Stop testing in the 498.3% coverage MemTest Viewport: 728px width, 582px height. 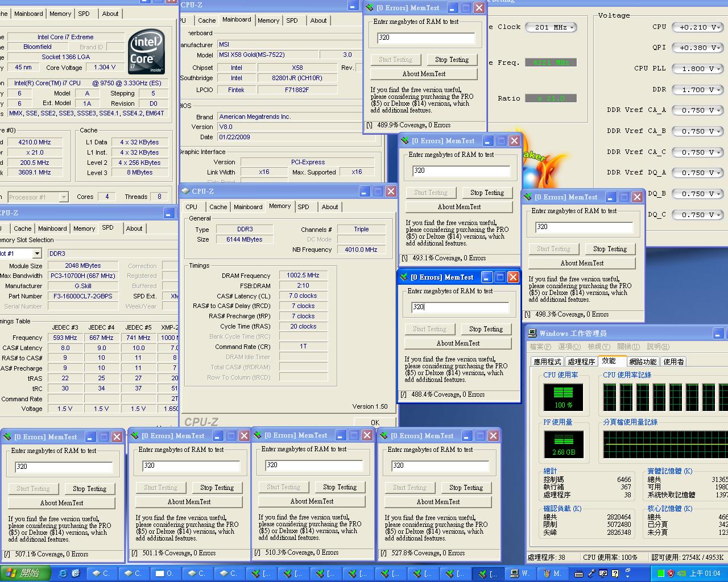[x=610, y=249]
